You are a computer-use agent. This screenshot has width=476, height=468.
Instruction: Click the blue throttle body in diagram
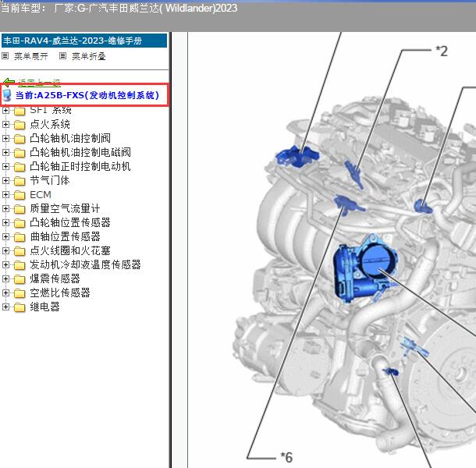click(x=365, y=268)
